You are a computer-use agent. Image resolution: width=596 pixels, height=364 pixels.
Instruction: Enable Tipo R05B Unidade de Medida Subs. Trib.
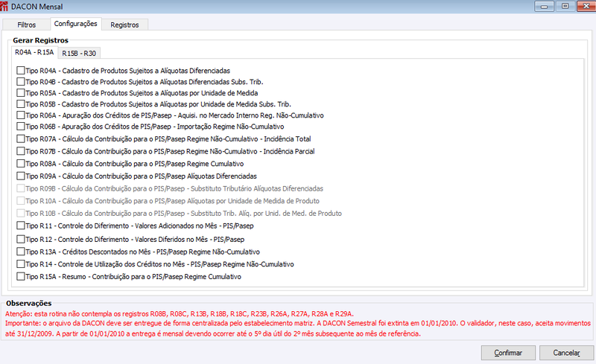click(21, 104)
